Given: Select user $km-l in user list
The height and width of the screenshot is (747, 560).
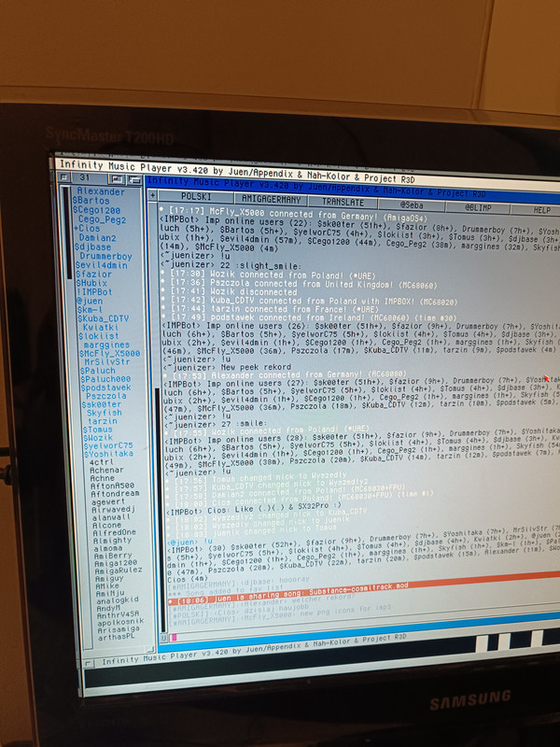Looking at the screenshot, I should (x=90, y=309).
